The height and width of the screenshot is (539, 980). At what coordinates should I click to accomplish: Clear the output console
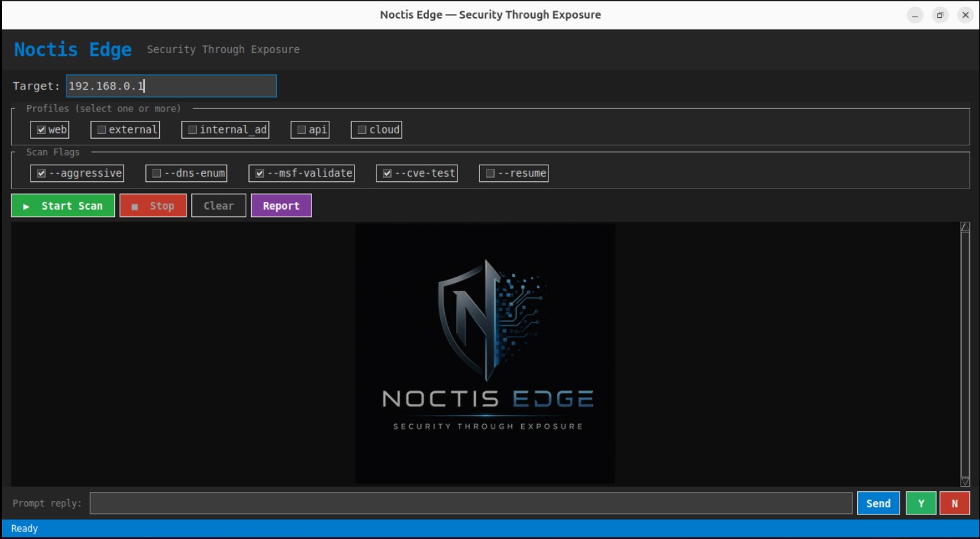pos(218,206)
